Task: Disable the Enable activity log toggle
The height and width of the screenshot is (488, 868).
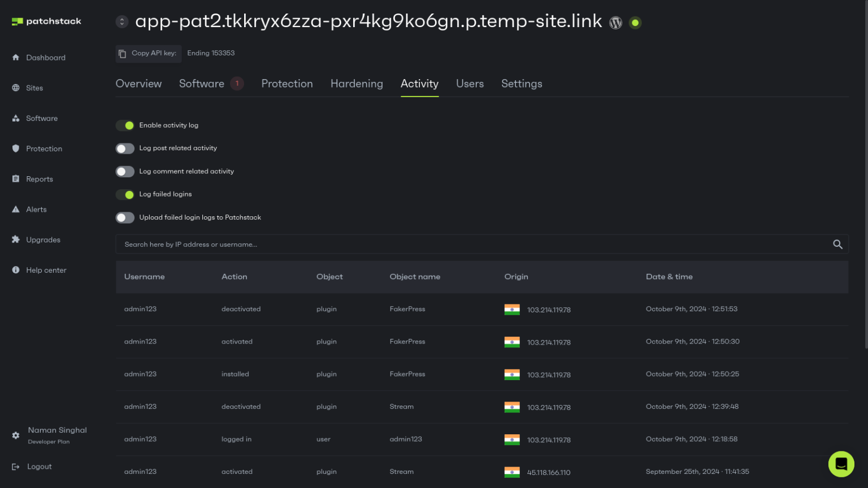Action: [x=125, y=125]
